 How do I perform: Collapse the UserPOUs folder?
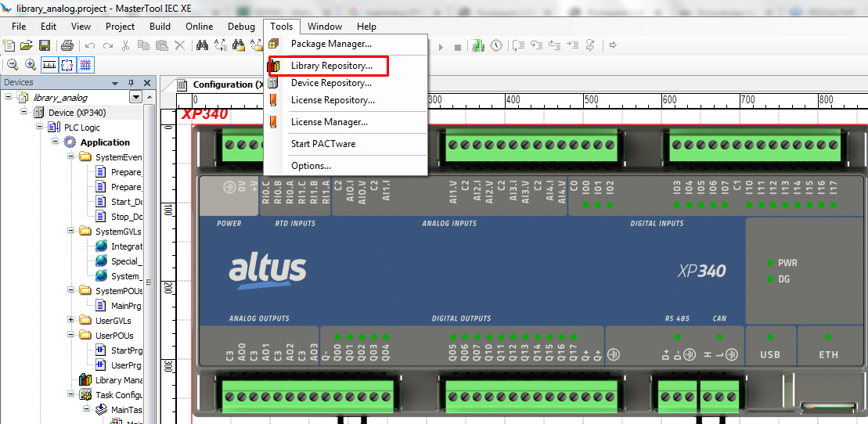71,335
